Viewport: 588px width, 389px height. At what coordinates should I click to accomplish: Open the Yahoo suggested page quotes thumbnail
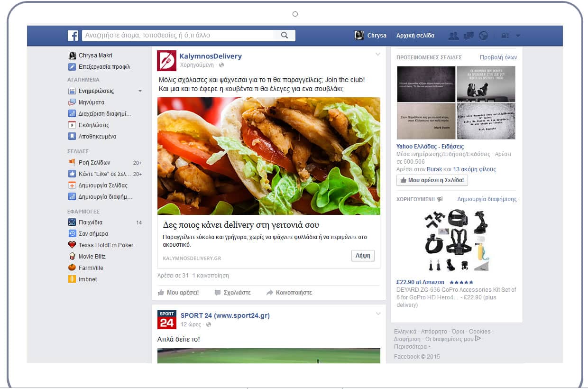456,102
